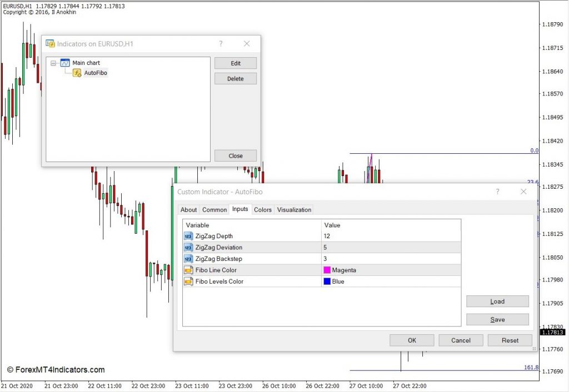Click help icon in Custom Indicator dialog
This screenshot has height=392, width=569.
(x=497, y=192)
